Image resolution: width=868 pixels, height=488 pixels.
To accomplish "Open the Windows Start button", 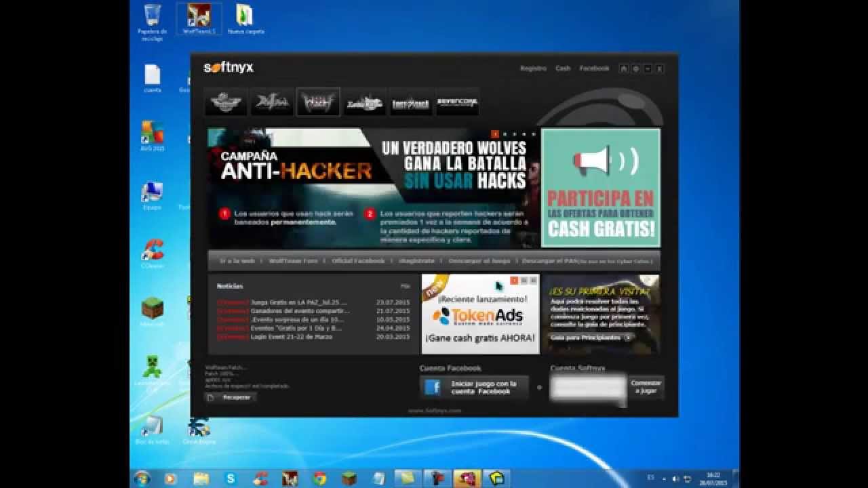I will pos(142,478).
